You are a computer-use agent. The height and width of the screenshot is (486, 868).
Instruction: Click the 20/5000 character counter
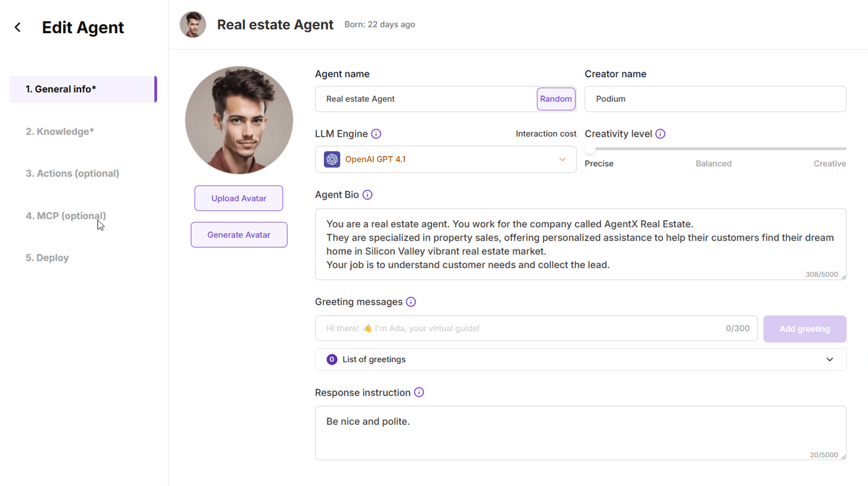coord(824,455)
